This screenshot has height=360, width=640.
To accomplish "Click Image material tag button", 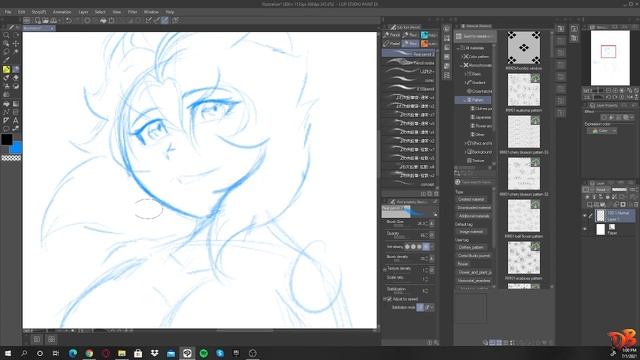I will [x=470, y=232].
